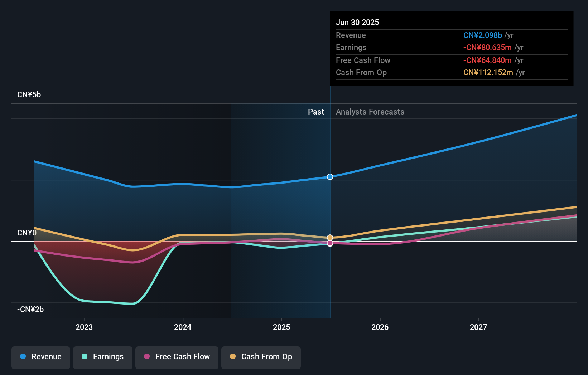Click the Analysts Forecasts label
Screen dimensions: 588x375
[x=370, y=112]
